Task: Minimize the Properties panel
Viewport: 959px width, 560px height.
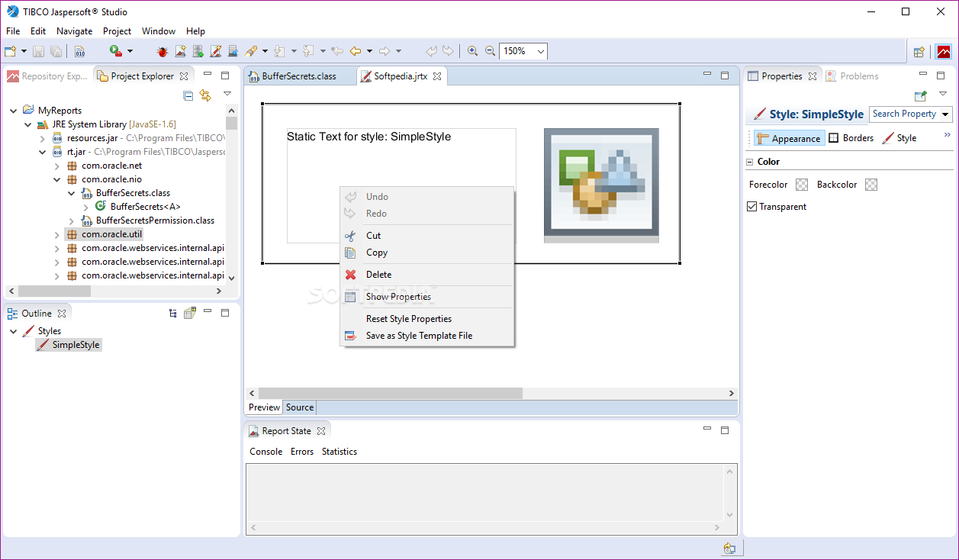Action: tap(923, 75)
